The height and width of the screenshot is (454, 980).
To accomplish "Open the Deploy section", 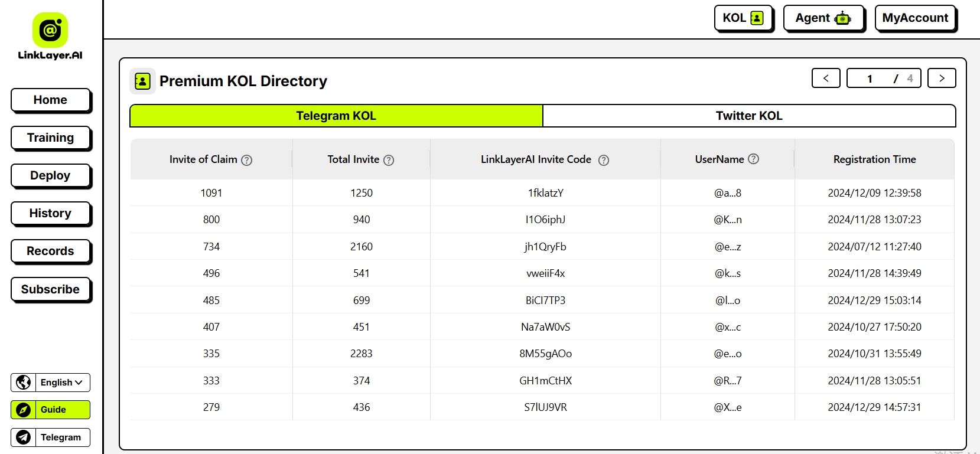I will (51, 176).
